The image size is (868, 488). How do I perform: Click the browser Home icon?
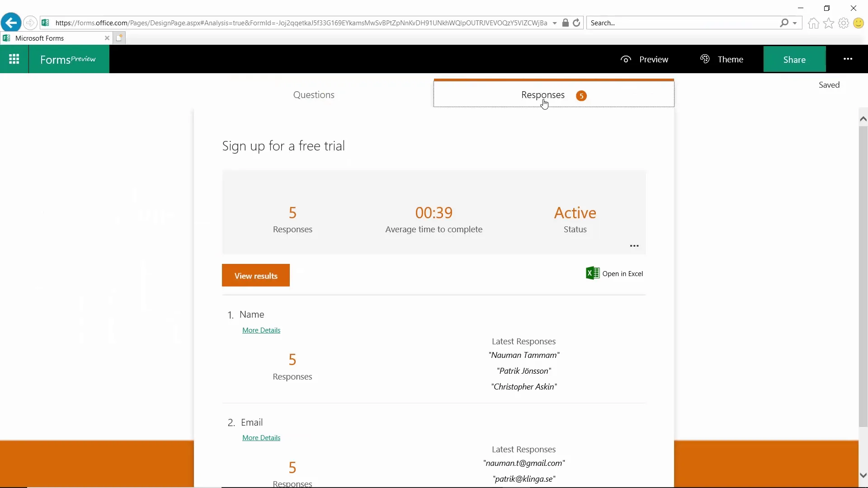[813, 23]
